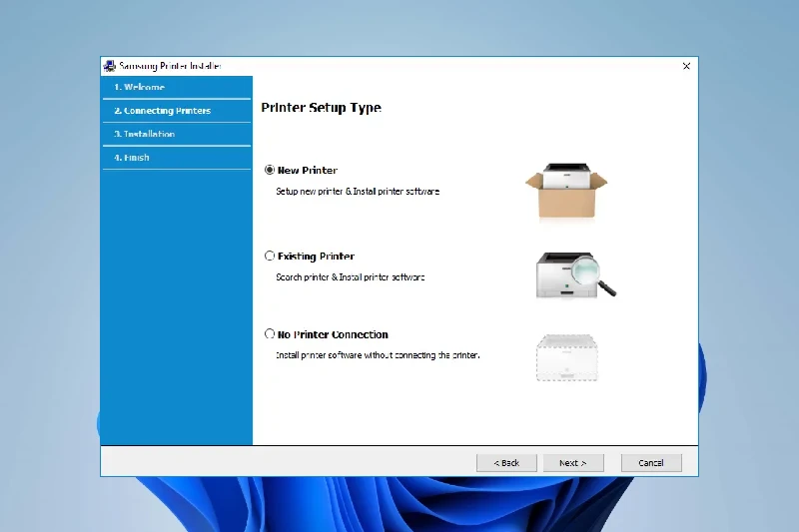Click the Printer Setup Type heading
The image size is (799, 532).
pos(321,108)
